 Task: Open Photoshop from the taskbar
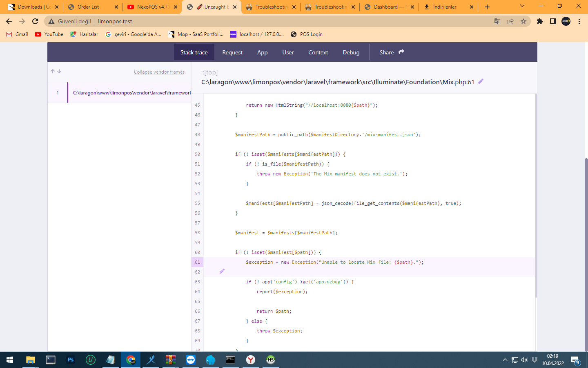[70, 360]
